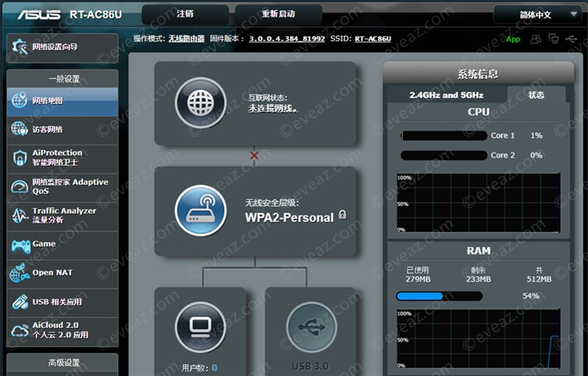588x376 pixels.
Task: Open the Open NAT icon
Action: coord(20,273)
